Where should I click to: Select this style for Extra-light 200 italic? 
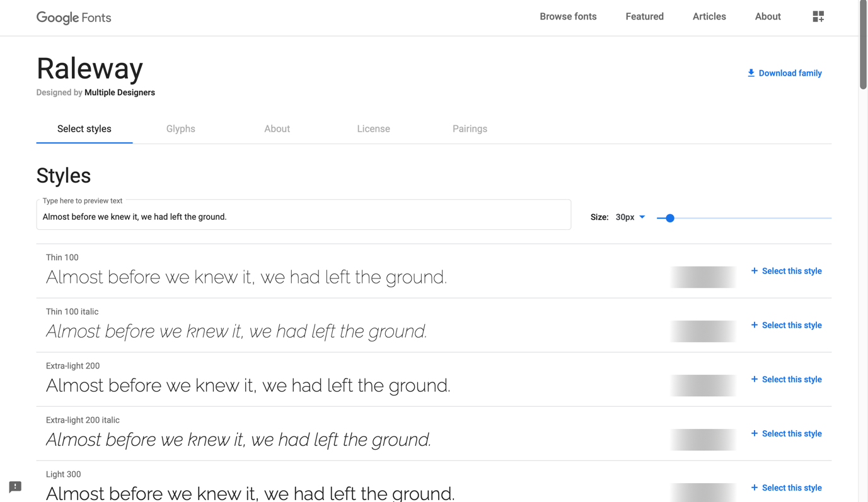click(786, 433)
